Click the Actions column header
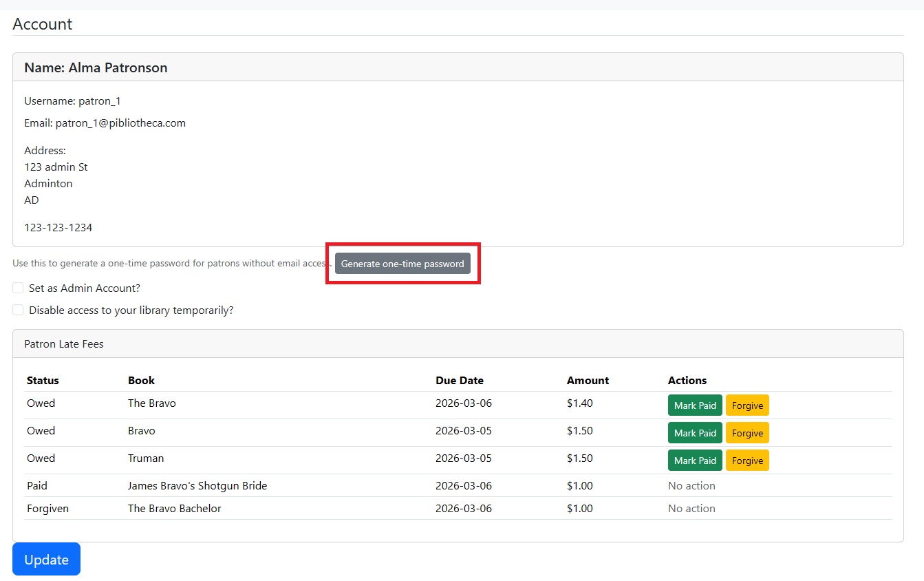Viewport: 924px width, 581px height. pyautogui.click(x=687, y=380)
